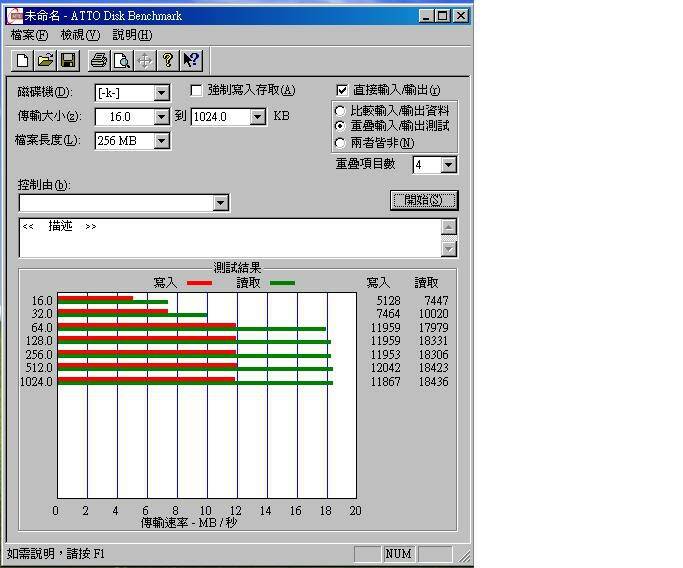Expand the 檔案長度 256 MB dropdown
683x568 pixels.
pyautogui.click(x=161, y=141)
